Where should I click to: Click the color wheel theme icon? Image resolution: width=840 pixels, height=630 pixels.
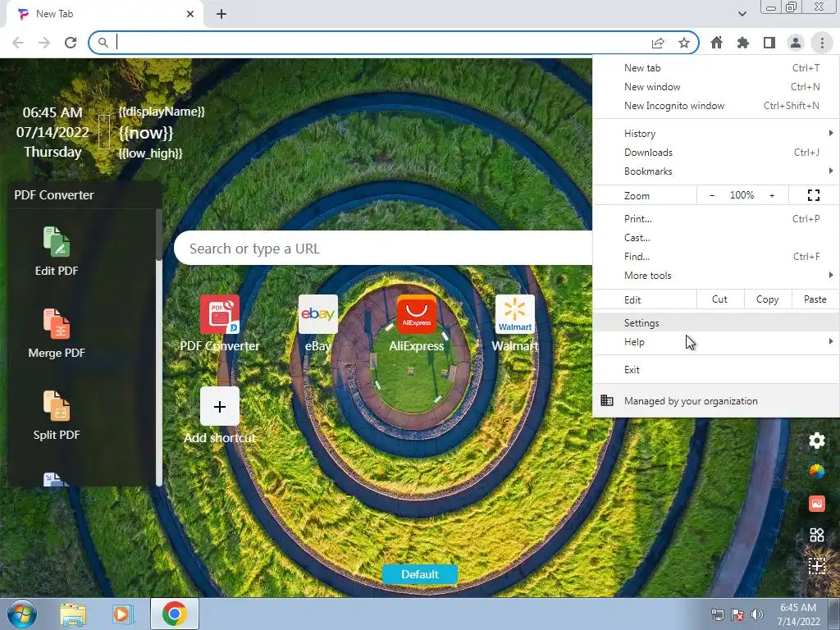pyautogui.click(x=816, y=472)
